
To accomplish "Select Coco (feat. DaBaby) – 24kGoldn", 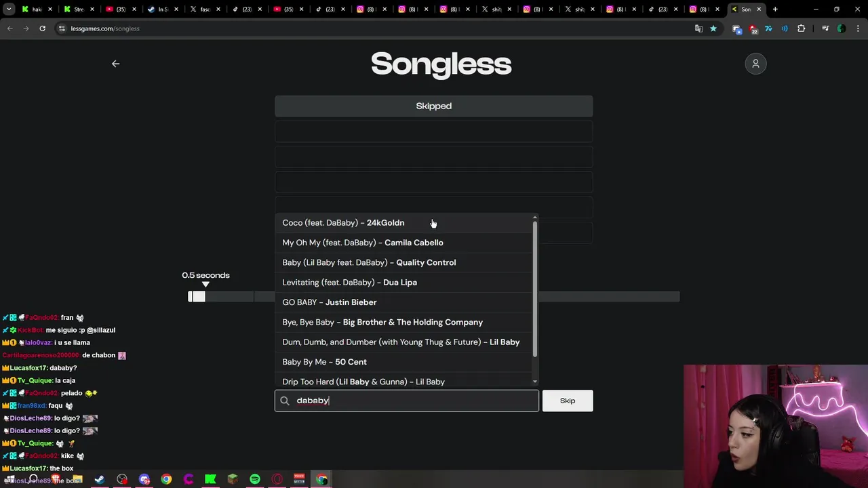I will pos(404,223).
